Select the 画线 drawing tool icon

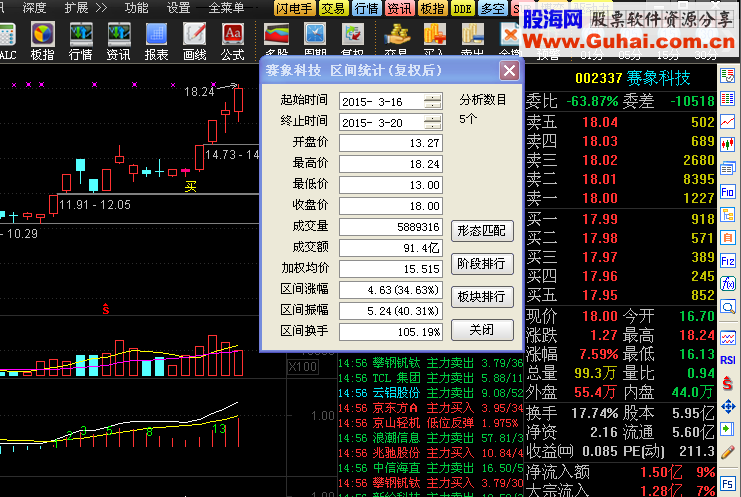click(195, 41)
